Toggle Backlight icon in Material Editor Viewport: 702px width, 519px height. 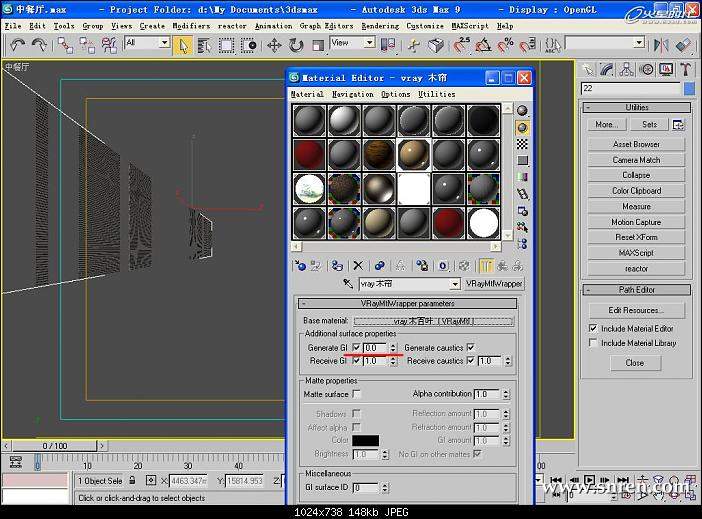point(522,128)
